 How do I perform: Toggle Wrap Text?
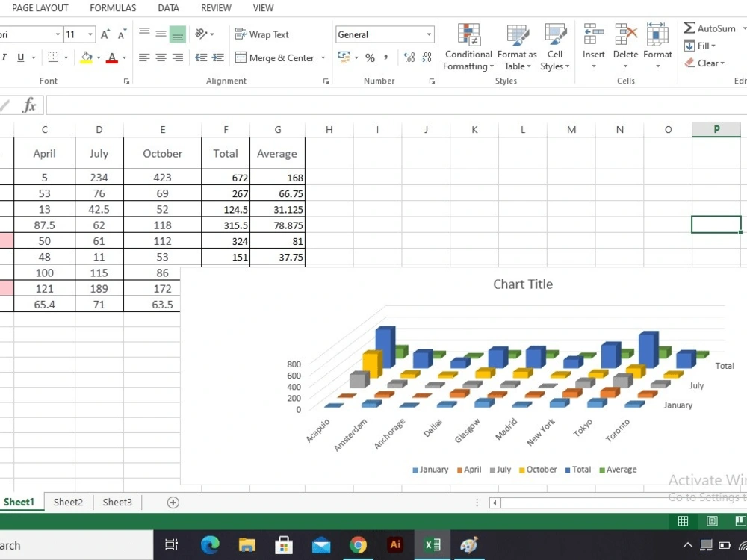[262, 34]
